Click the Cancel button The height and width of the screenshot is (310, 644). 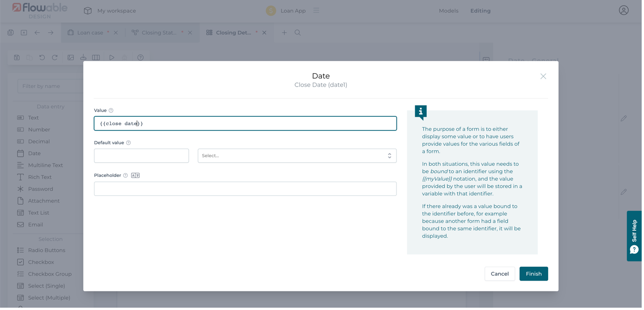(499, 274)
